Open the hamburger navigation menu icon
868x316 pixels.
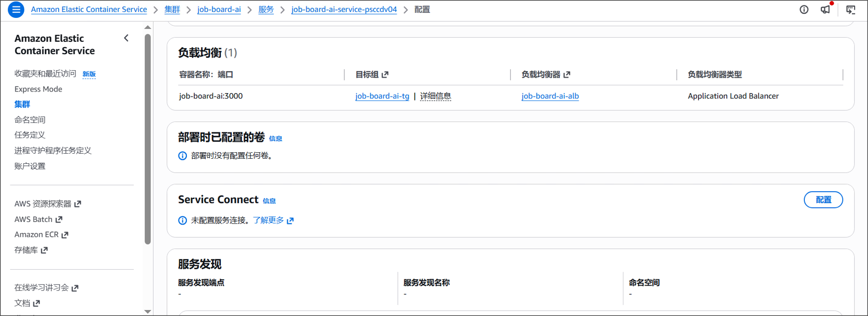point(16,9)
